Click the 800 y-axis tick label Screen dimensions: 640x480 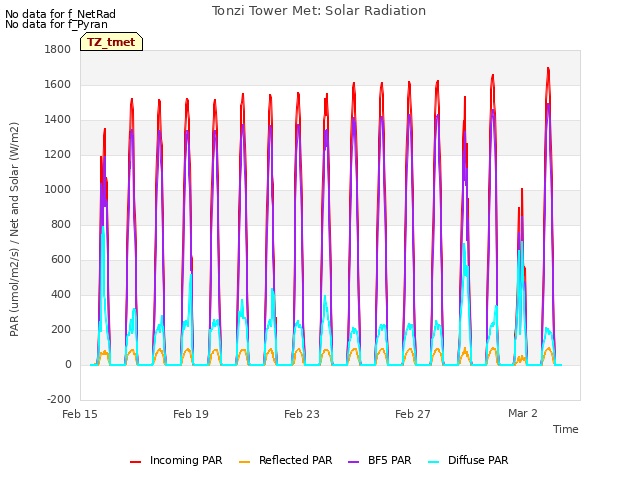pos(61,224)
